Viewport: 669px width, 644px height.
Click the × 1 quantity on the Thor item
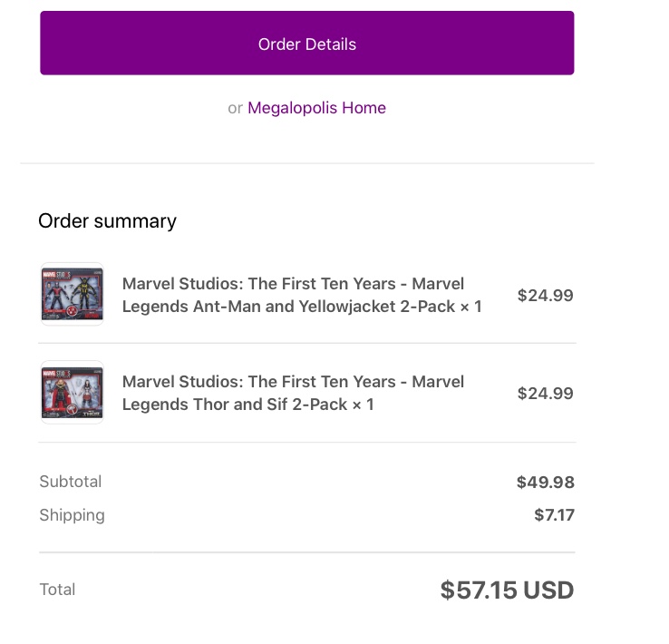tap(363, 405)
